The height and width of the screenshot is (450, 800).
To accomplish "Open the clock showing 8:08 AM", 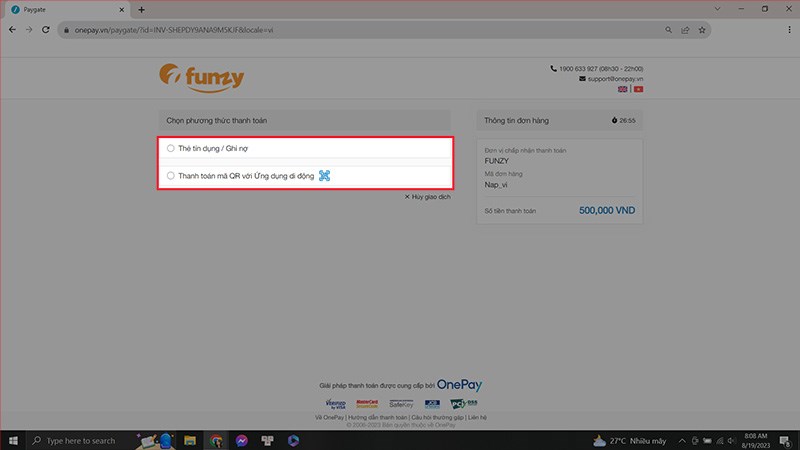I will 756,440.
